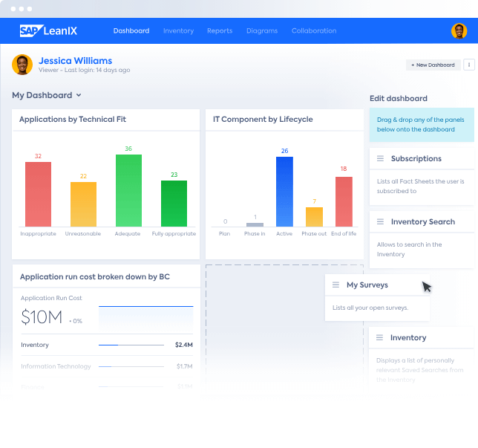The width and height of the screenshot is (478, 448).
Task: Select the blue Active lifecycle bar
Action: coord(284,192)
